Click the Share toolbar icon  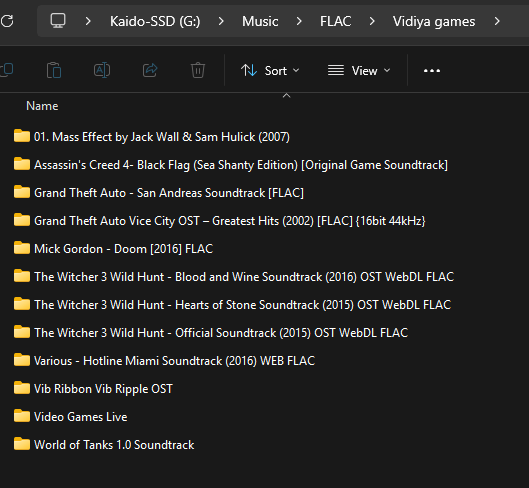[x=150, y=70]
